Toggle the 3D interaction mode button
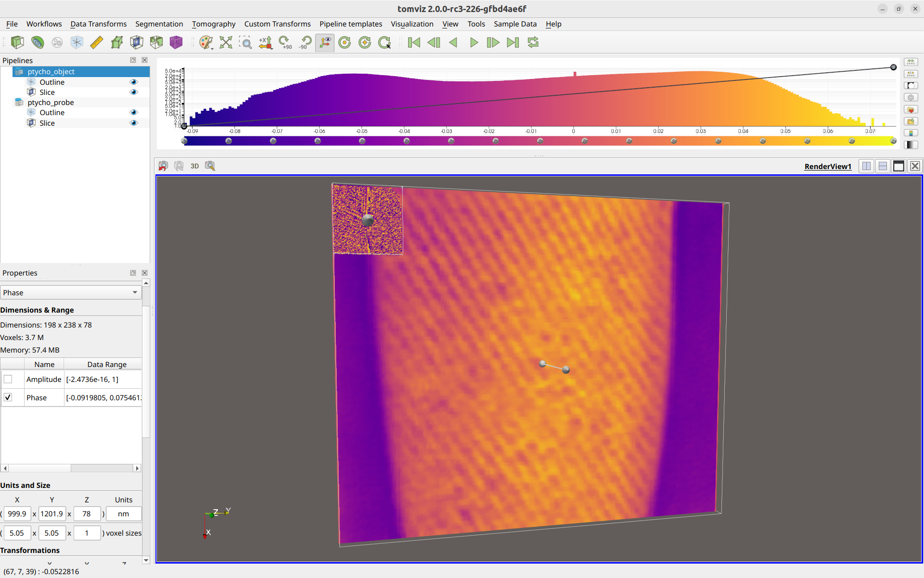924x578 pixels. [194, 166]
